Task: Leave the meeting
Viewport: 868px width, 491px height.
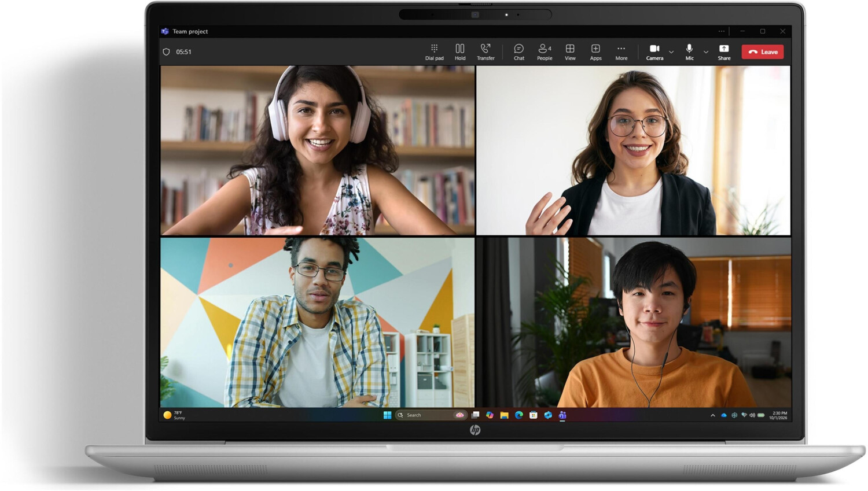Action: [763, 52]
